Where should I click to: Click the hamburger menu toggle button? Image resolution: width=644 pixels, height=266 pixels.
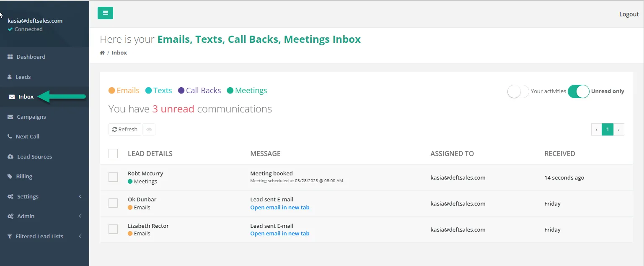(x=105, y=13)
